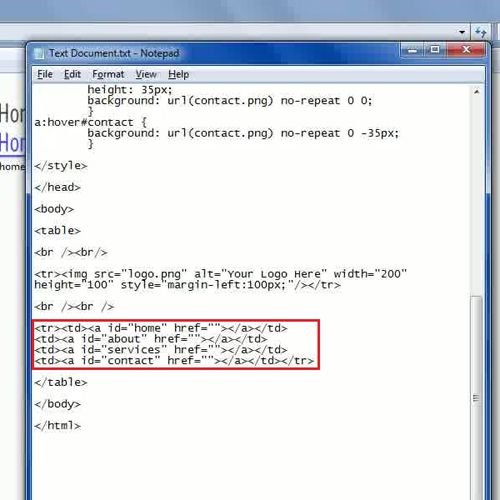Screen dimensions: 500x500
Task: Click the '<br /><br/>' line below <table>
Action: point(71,252)
